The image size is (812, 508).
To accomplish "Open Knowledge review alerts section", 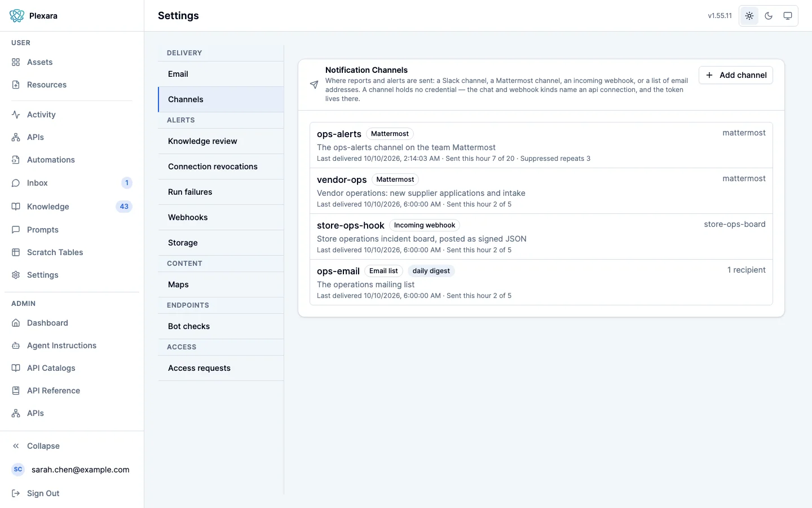I will [221, 141].
